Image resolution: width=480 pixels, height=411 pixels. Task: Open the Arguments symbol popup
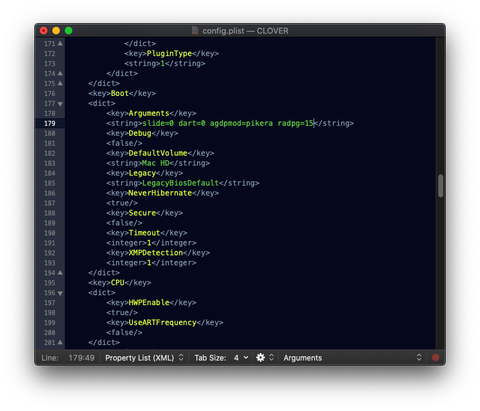coord(352,358)
